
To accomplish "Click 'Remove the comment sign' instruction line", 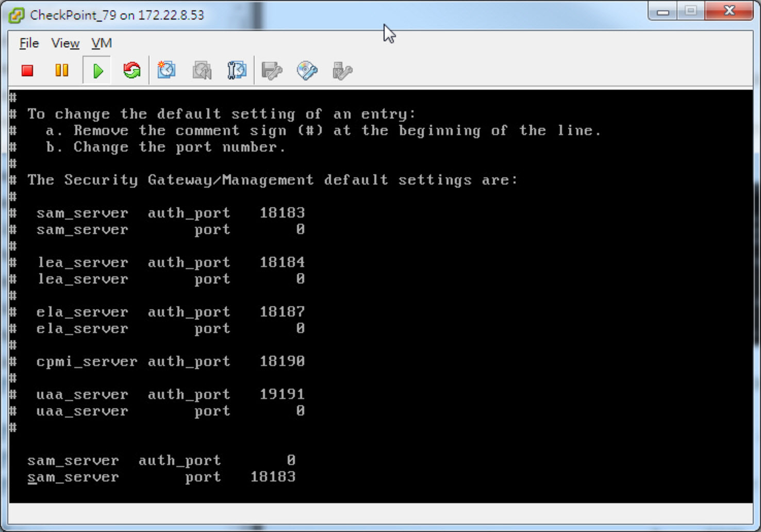I will pyautogui.click(x=306, y=130).
